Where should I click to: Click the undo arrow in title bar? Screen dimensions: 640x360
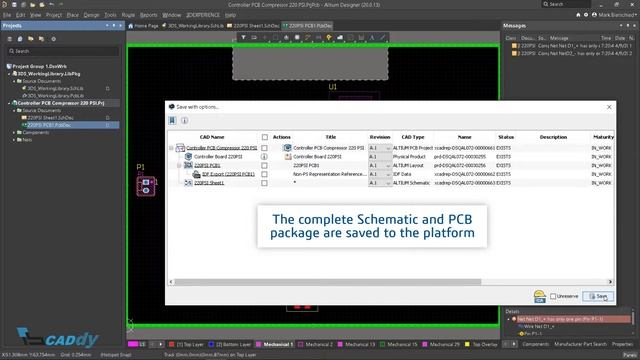tap(51, 4)
